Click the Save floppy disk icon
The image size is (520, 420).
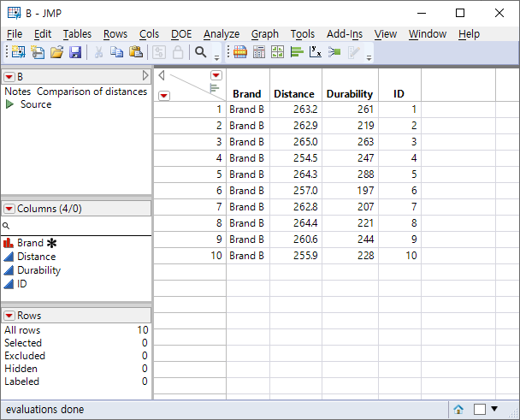(x=75, y=52)
